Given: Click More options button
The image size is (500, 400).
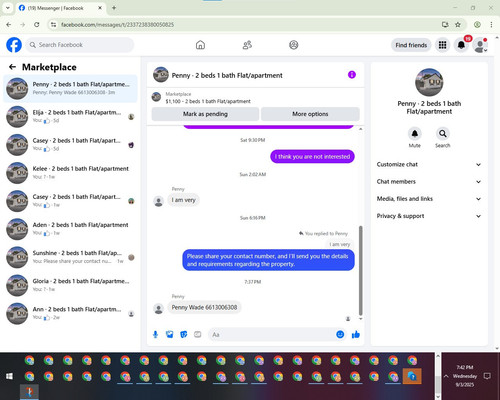Looking at the screenshot, I should click(310, 114).
